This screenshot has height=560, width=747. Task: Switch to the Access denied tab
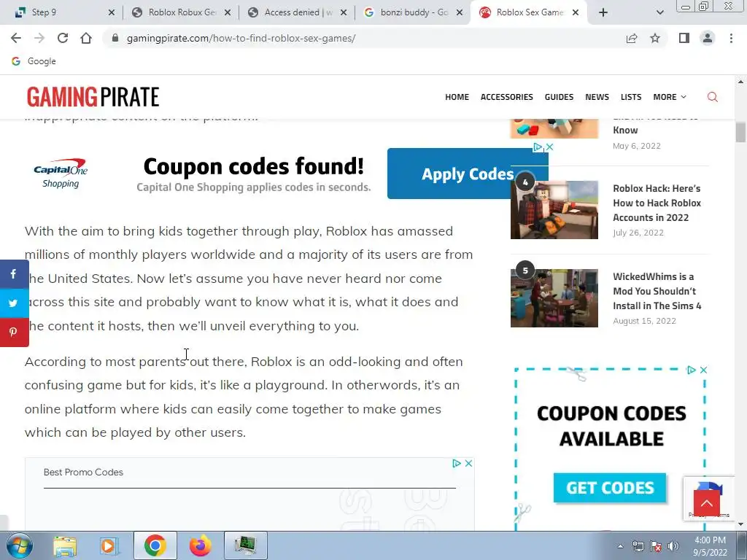tap(298, 12)
